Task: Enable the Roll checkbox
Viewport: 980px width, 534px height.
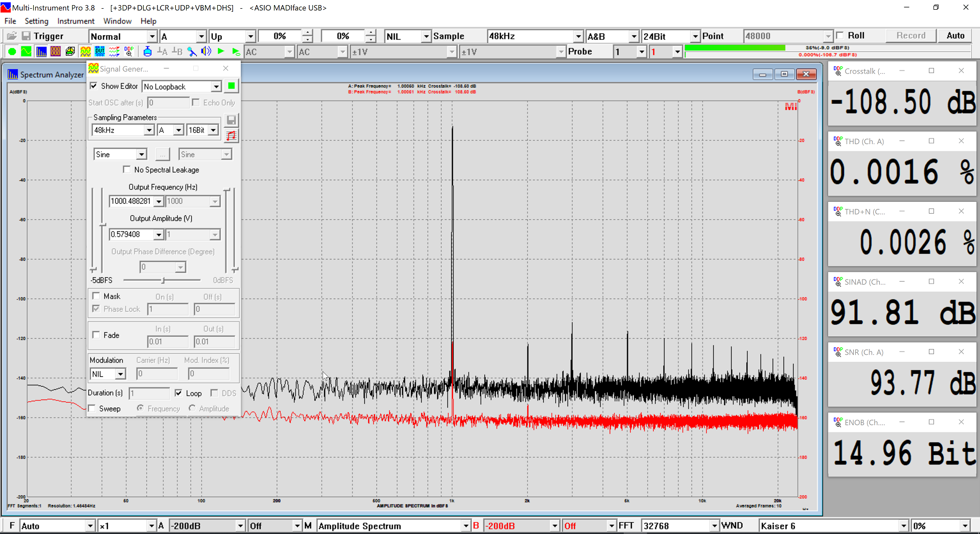Action: click(839, 35)
